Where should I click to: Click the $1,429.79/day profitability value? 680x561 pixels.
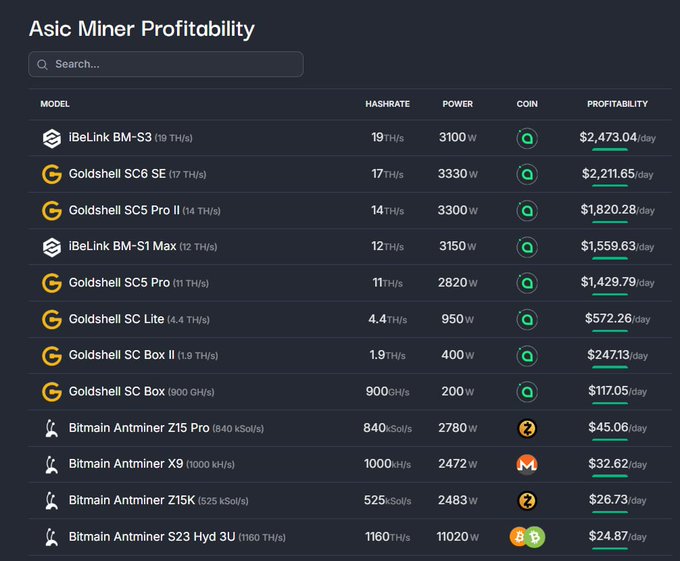click(618, 282)
